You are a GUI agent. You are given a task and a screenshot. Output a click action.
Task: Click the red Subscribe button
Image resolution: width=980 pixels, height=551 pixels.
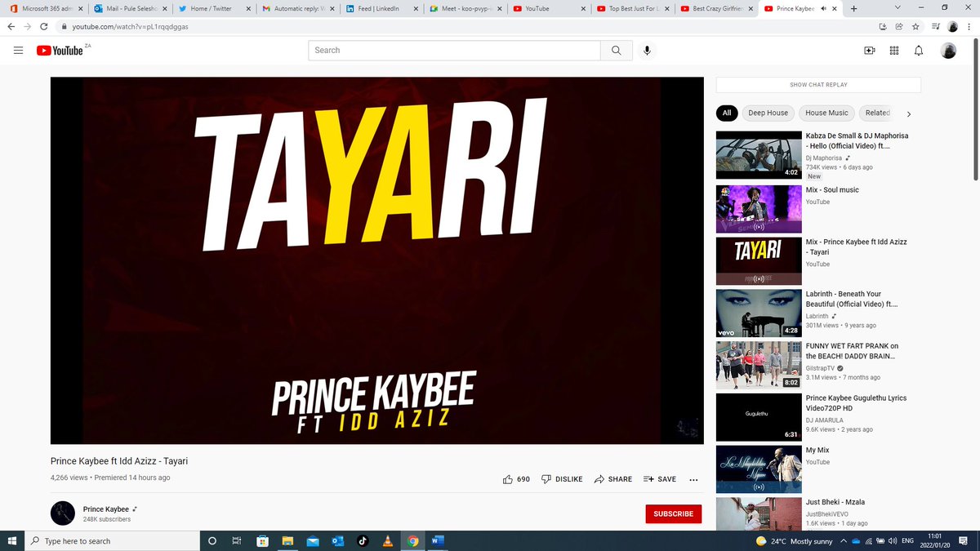(x=673, y=514)
